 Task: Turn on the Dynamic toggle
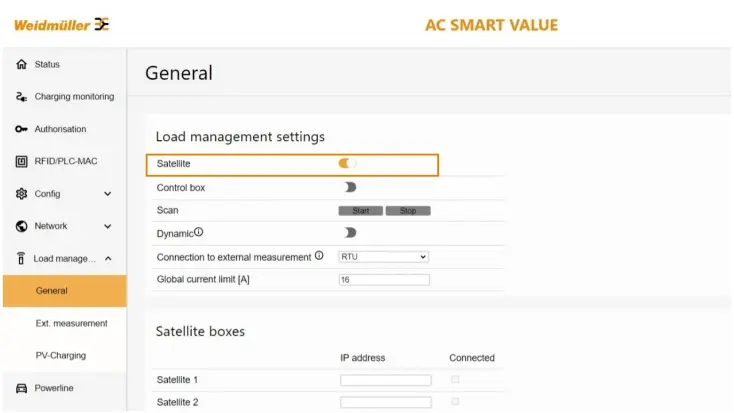coord(350,233)
